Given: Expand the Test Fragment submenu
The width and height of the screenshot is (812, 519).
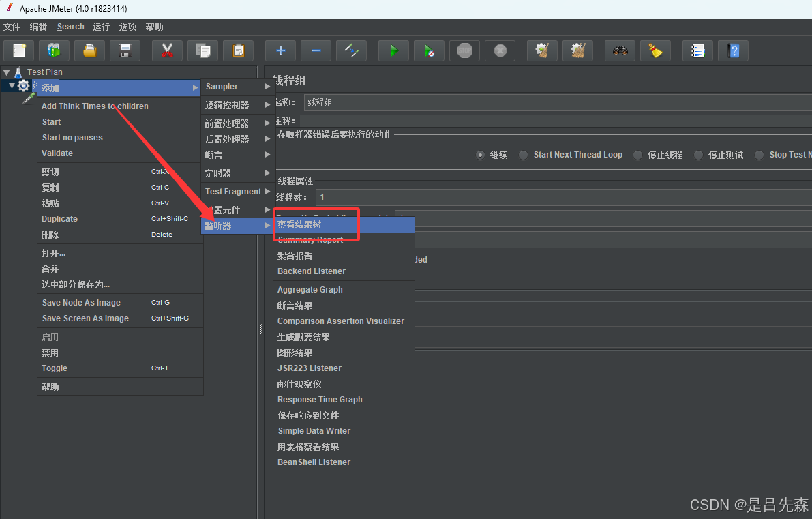Looking at the screenshot, I should [238, 192].
